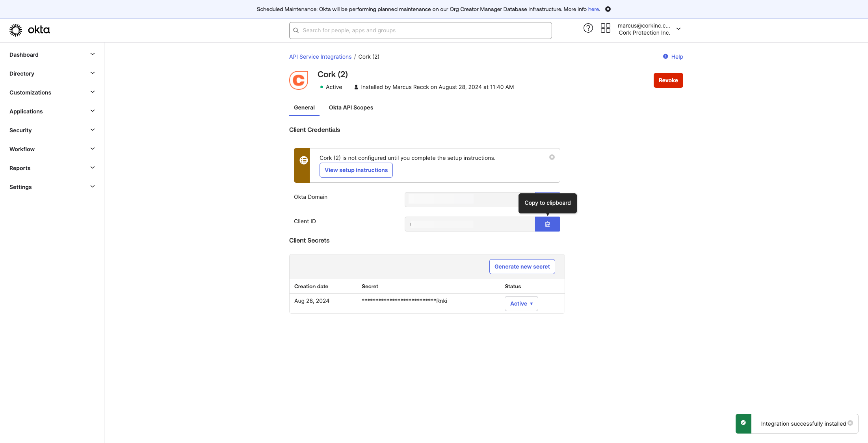Open the apps grid icon
The width and height of the screenshot is (868, 443).
click(605, 28)
